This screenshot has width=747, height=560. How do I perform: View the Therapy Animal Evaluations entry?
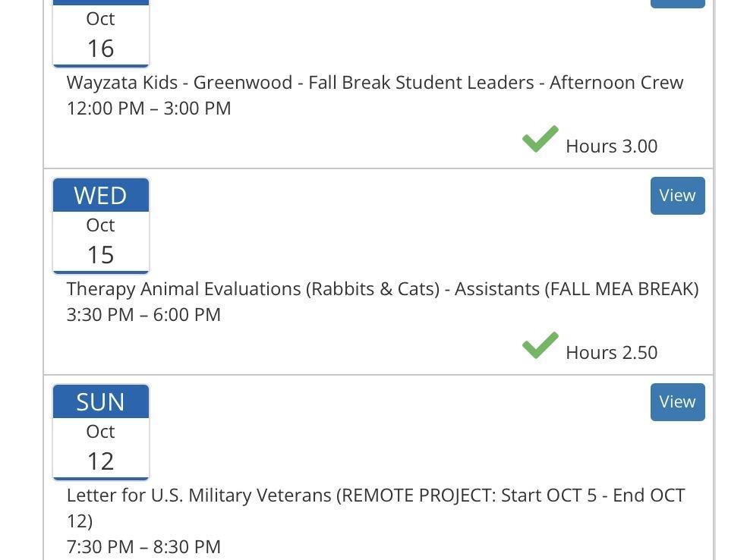pos(677,196)
